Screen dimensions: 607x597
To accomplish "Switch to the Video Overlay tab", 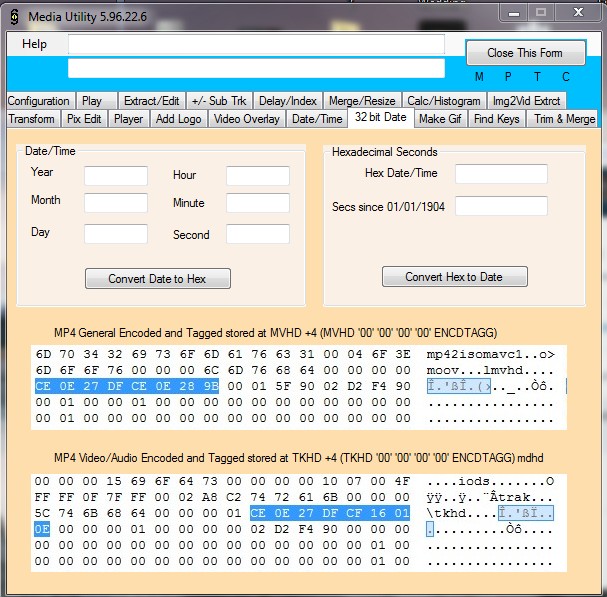I will 247,119.
